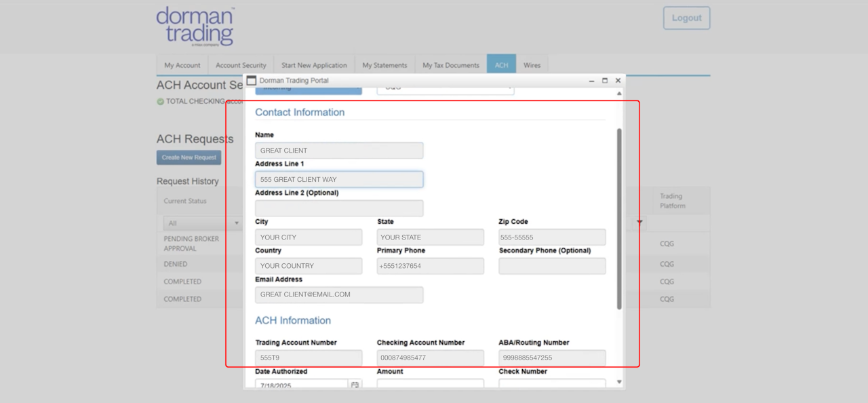Open the calendar picker for Date Authorized

click(355, 385)
